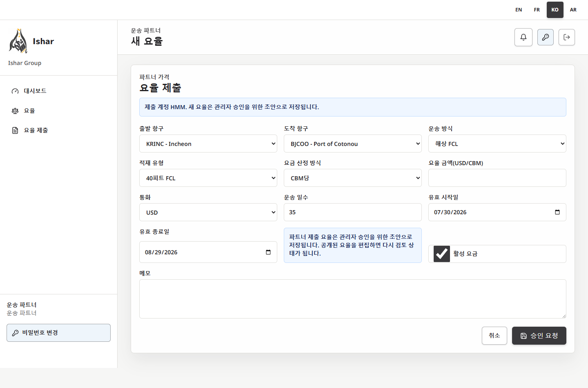Expand the 요금 산정 방식 dropdown
The width and height of the screenshot is (588, 388).
coord(353,178)
